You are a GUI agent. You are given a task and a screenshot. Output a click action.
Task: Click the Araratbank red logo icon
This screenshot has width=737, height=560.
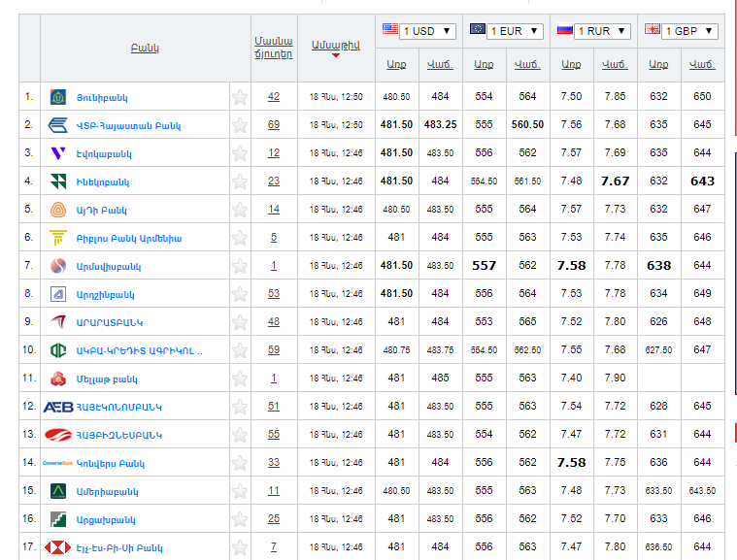pyautogui.click(x=58, y=322)
